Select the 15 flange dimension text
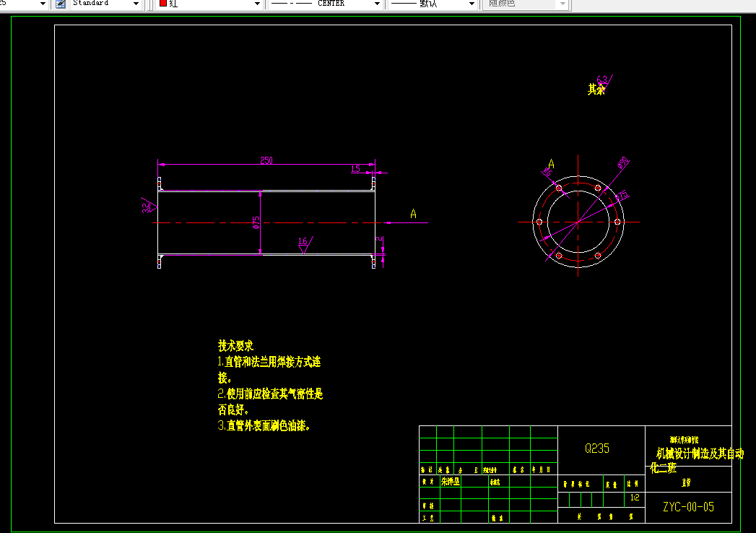Viewport: 756px width, 533px height. point(355,169)
